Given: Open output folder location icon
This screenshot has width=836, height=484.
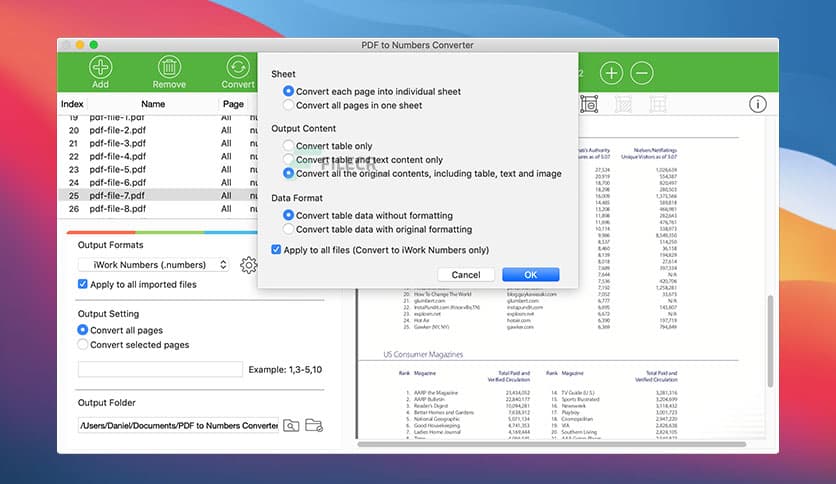Looking at the screenshot, I should click(314, 425).
